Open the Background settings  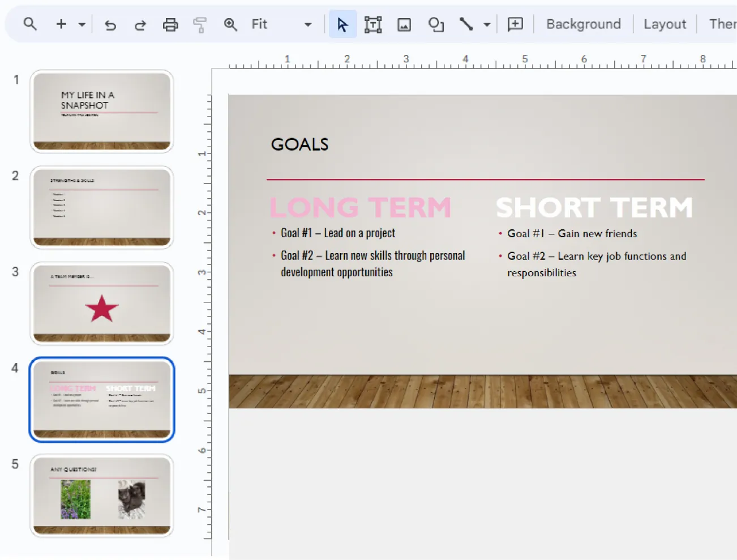point(583,24)
